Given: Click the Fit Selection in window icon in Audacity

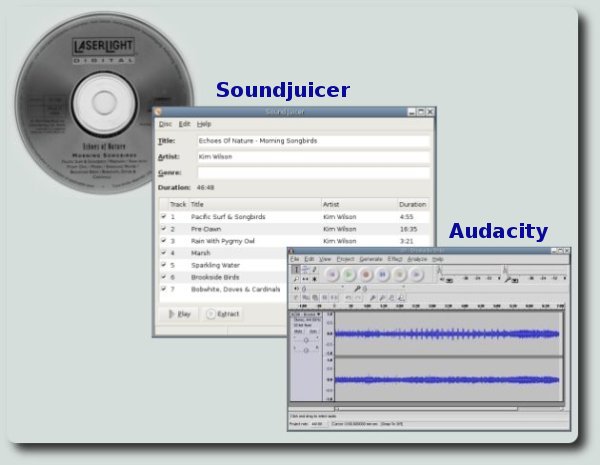Looking at the screenshot, I should coord(391,298).
